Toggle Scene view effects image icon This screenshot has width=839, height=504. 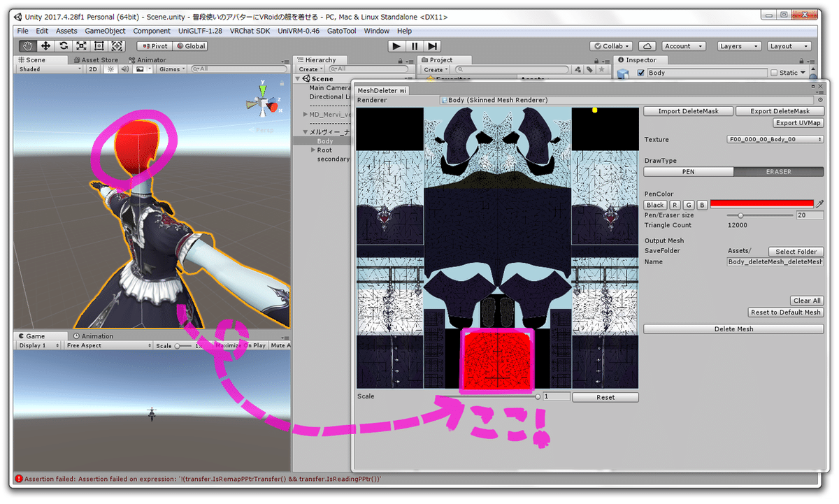tap(140, 69)
